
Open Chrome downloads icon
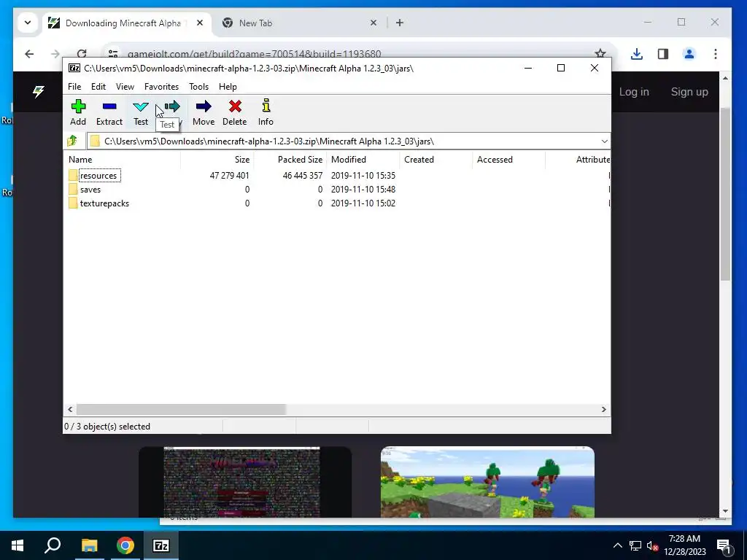point(636,54)
